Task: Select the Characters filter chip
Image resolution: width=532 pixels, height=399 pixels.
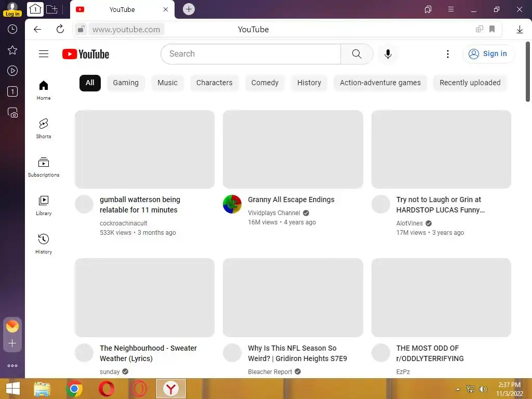Action: pyautogui.click(x=214, y=83)
